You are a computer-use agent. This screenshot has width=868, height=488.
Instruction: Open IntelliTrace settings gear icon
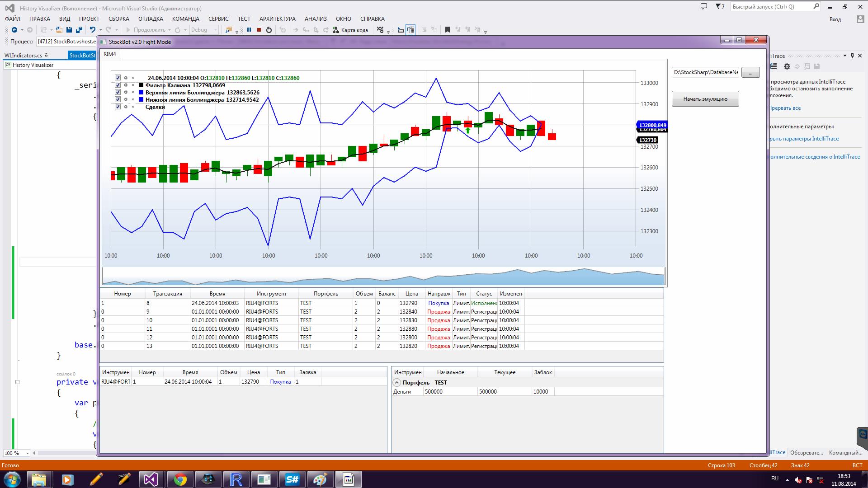point(787,66)
